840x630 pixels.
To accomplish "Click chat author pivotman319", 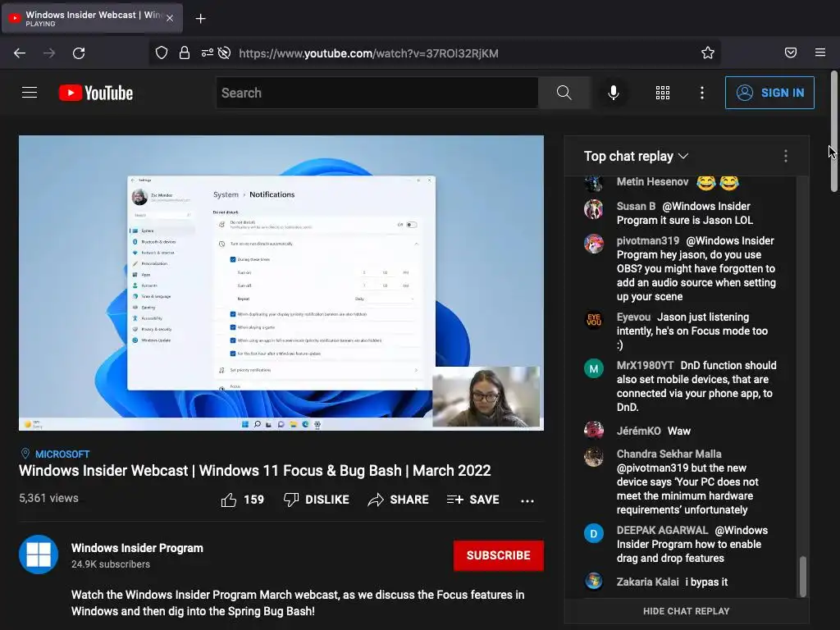I will click(648, 240).
